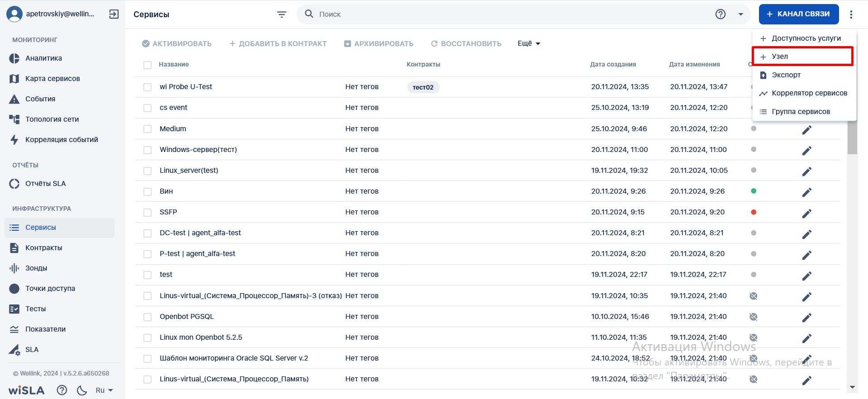Click the Зонды probe icon
The height and width of the screenshot is (399, 868).
pyautogui.click(x=14, y=268)
